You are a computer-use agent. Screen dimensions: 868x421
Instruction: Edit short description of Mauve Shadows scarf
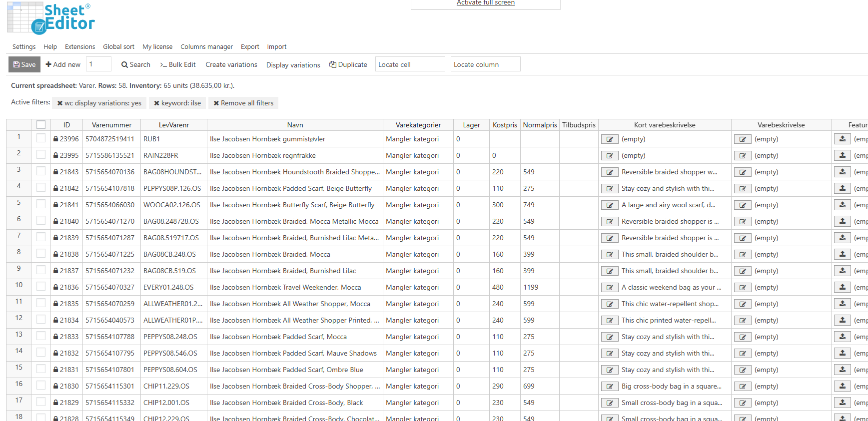pyautogui.click(x=610, y=354)
